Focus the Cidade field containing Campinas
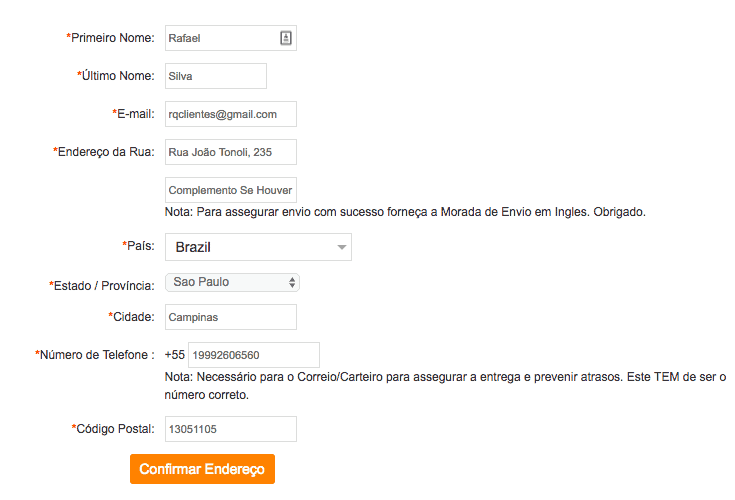 click(x=231, y=317)
